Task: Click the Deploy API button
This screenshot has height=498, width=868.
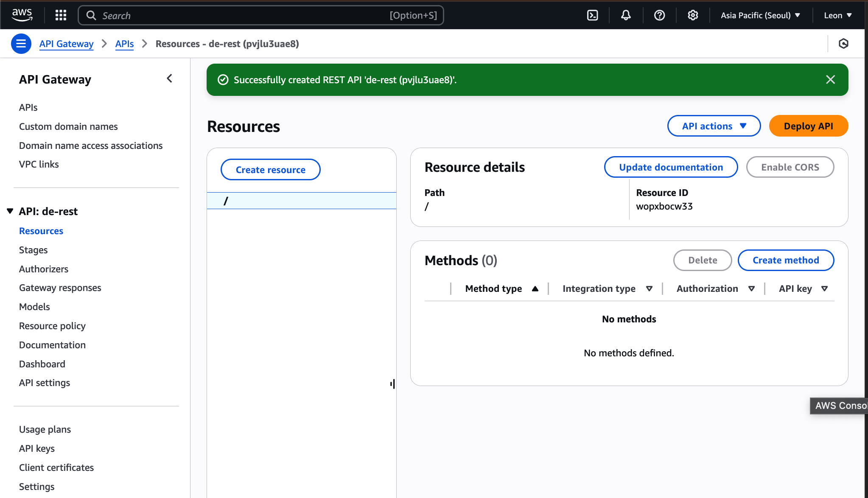Action: [808, 126]
